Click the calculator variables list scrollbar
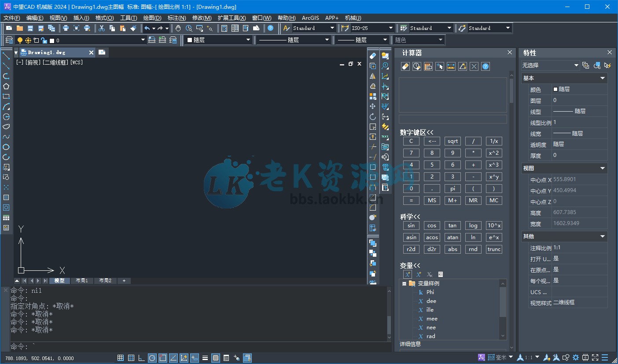The image size is (618, 364). (503, 301)
